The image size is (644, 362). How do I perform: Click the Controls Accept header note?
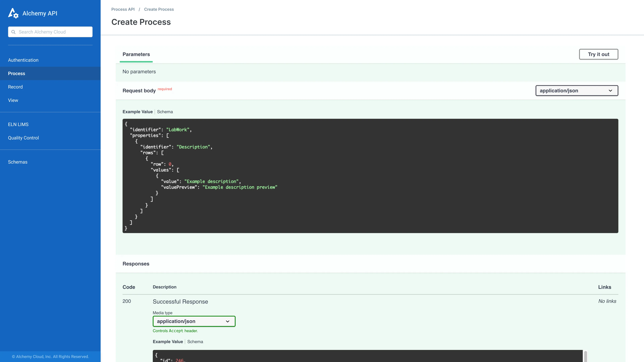(175, 331)
